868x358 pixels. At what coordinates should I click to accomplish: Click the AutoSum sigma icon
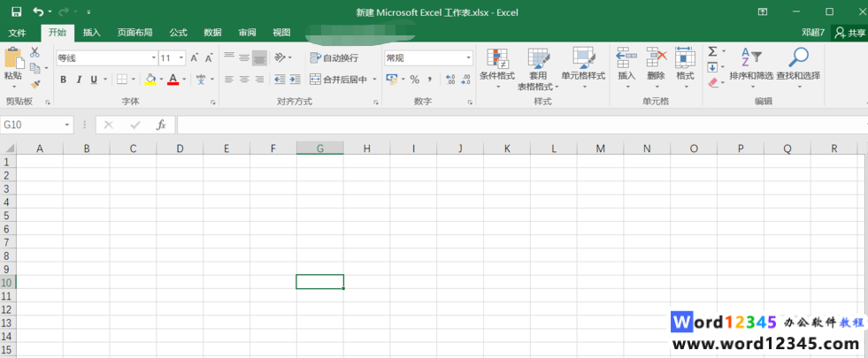click(x=712, y=51)
